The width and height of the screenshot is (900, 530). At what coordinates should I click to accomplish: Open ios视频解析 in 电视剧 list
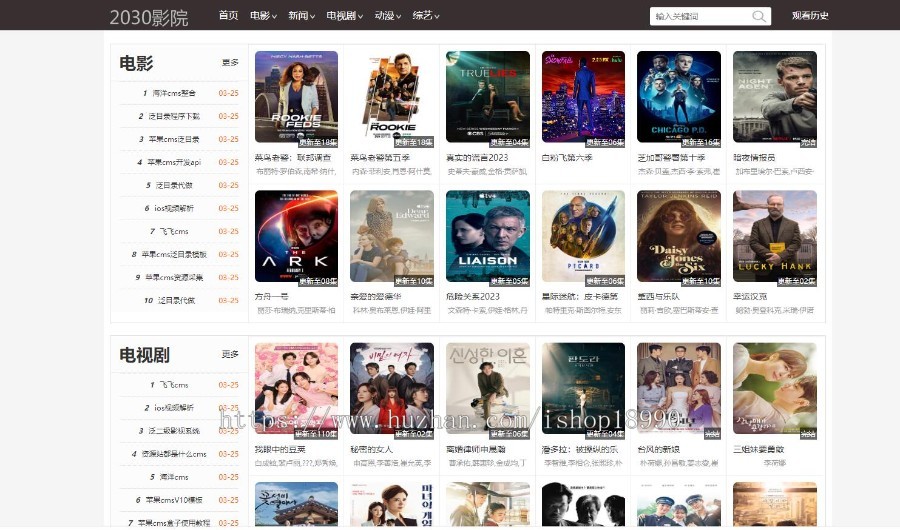point(174,408)
